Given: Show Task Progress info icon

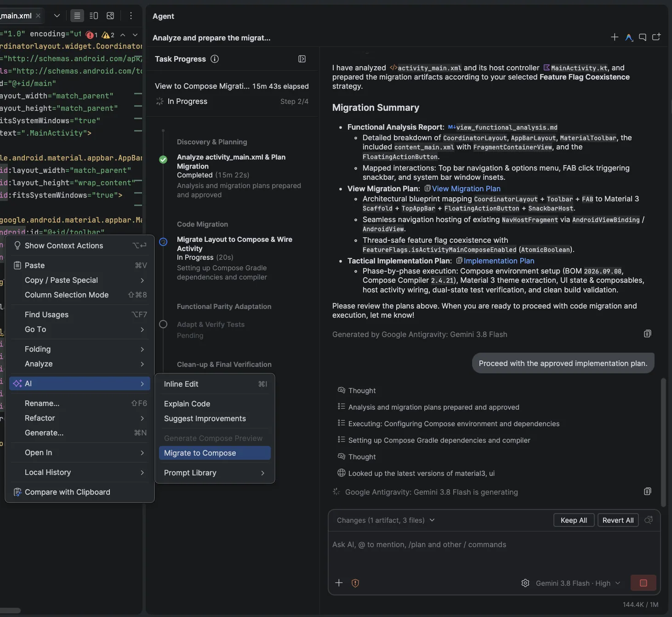Looking at the screenshot, I should pyautogui.click(x=215, y=59).
